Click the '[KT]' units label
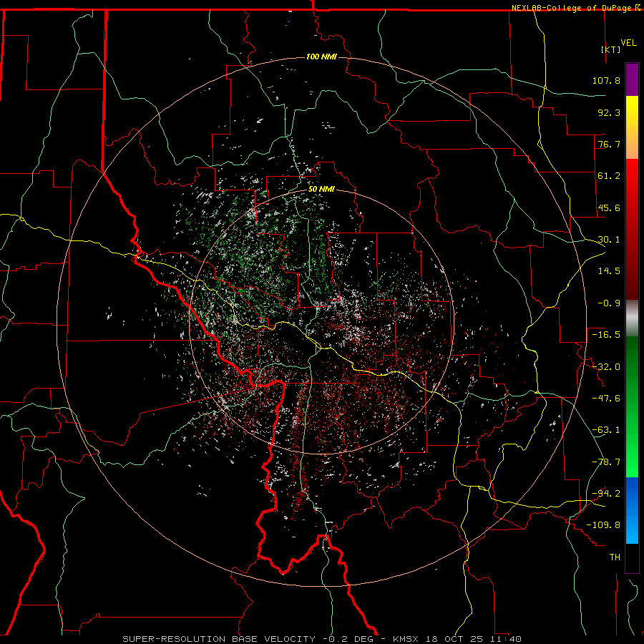The height and width of the screenshot is (644, 644). click(x=611, y=49)
